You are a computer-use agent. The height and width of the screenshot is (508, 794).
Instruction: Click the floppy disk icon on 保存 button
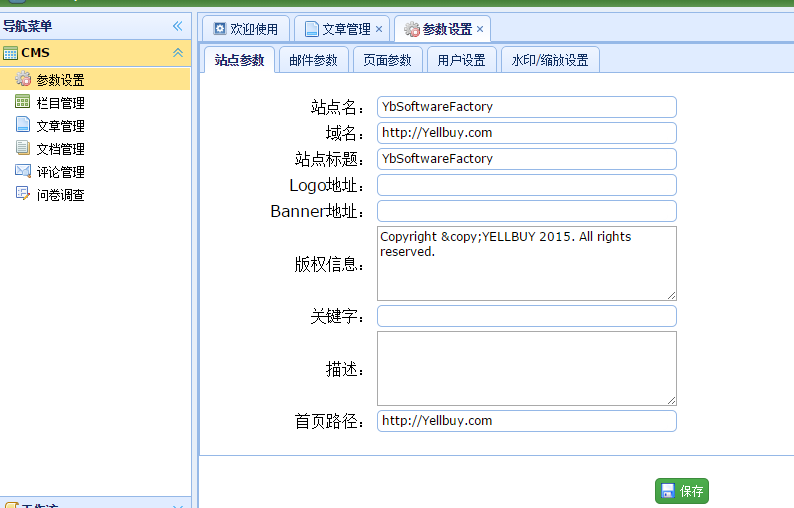pyautogui.click(x=667, y=491)
